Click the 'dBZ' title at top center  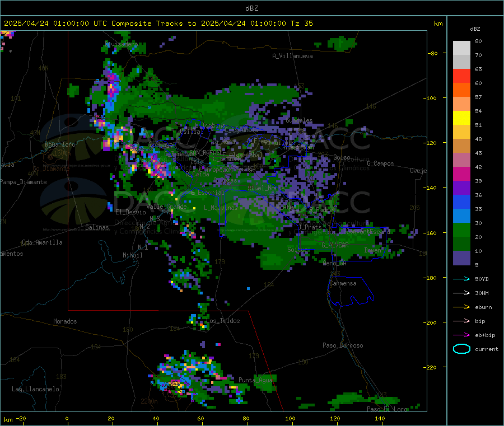point(251,8)
